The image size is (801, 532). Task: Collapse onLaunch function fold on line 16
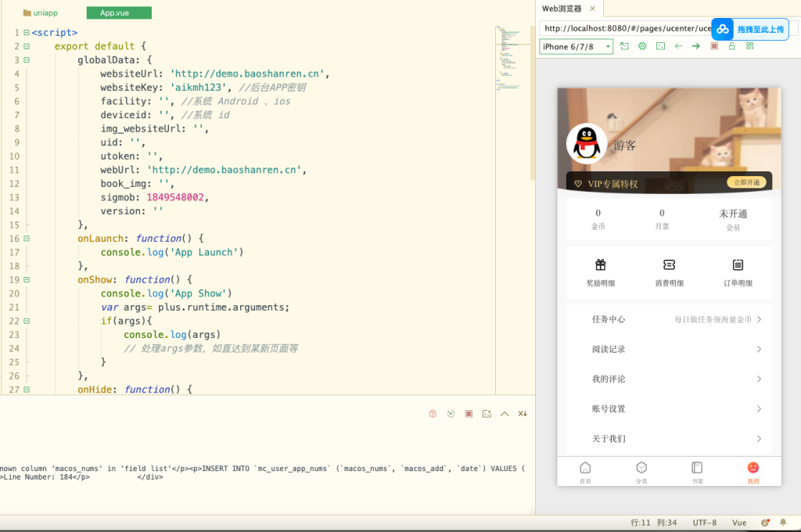[x=27, y=239]
